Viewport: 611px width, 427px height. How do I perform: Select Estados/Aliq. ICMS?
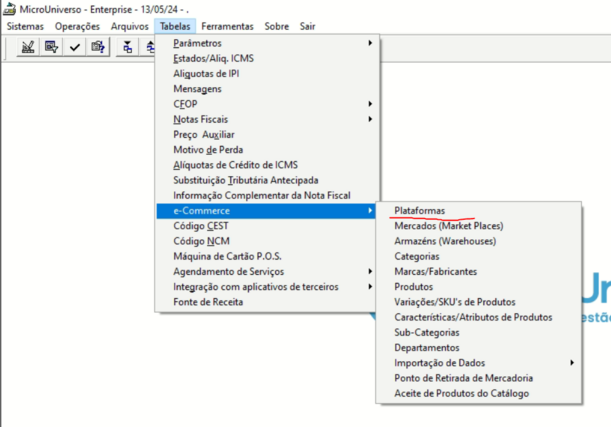pyautogui.click(x=267, y=58)
